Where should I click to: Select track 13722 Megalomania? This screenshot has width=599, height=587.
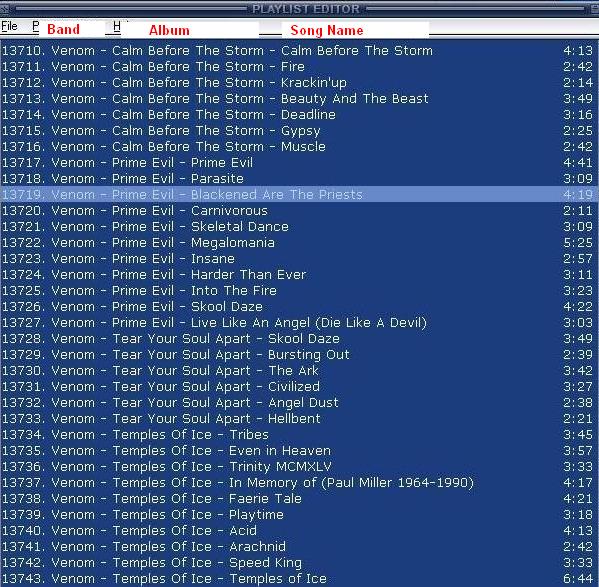299,243
